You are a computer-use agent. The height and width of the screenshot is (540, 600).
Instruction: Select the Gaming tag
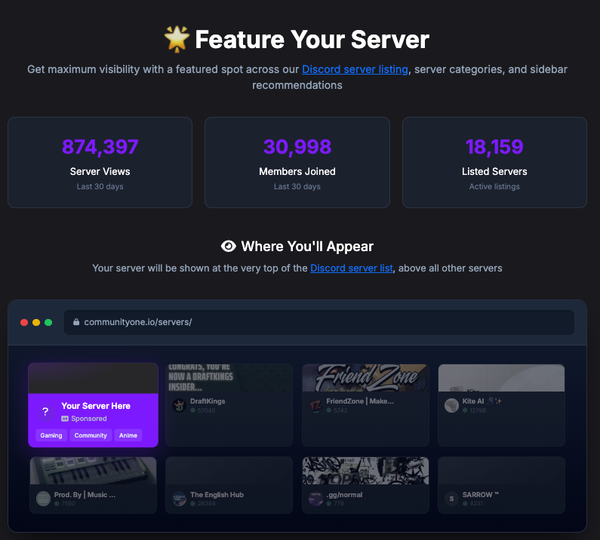pyautogui.click(x=51, y=435)
